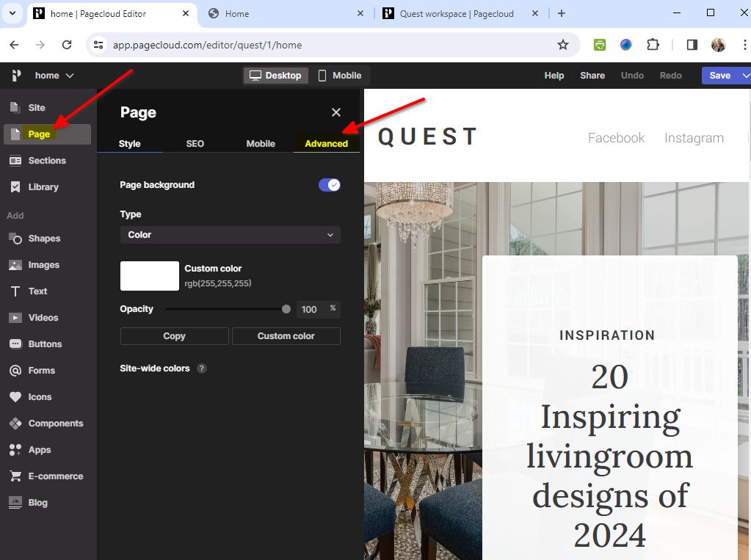Switch to the Advanced tab
The height and width of the screenshot is (560, 751).
pos(326,144)
